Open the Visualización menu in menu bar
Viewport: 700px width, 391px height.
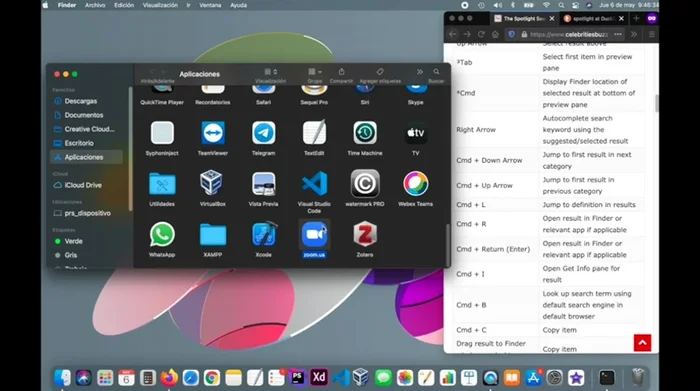point(160,5)
